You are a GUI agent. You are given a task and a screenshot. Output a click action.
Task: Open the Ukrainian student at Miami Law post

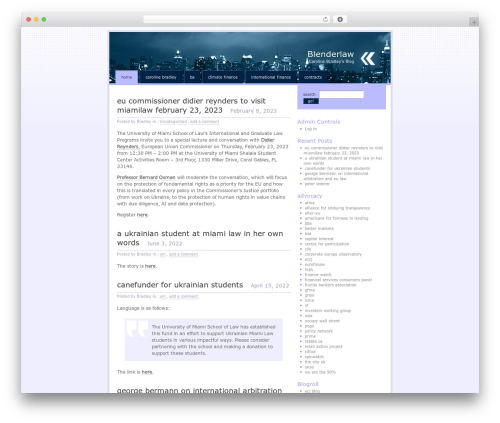pyautogui.click(x=200, y=238)
